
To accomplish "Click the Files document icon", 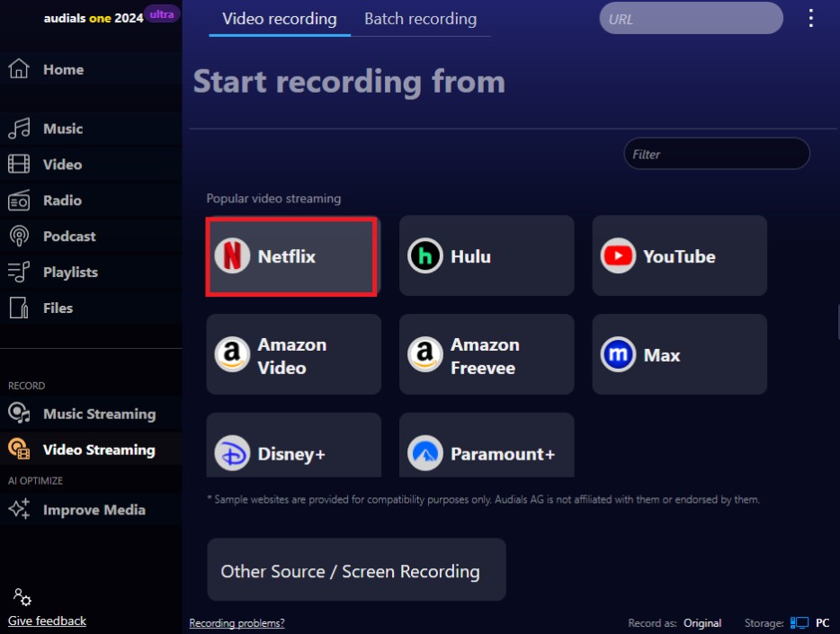I will click(x=19, y=308).
